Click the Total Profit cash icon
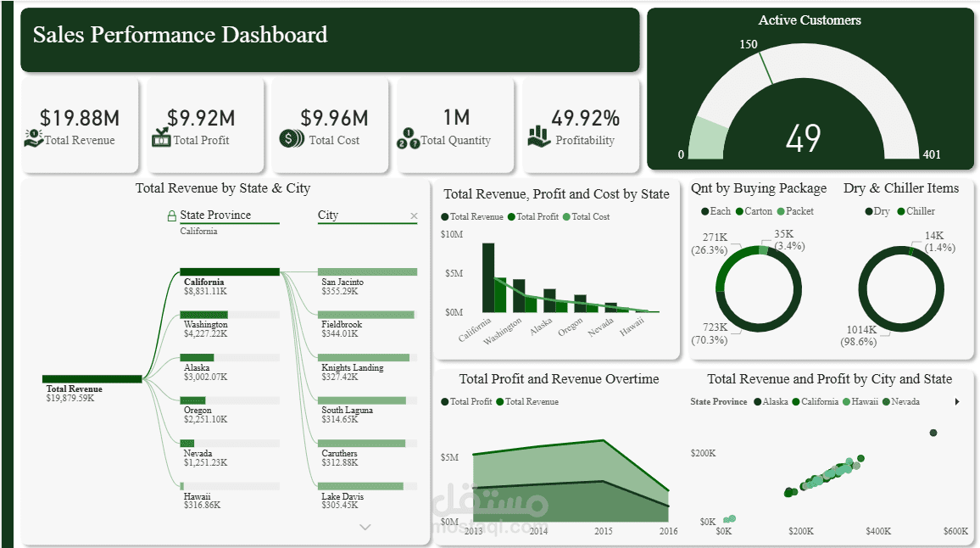 [x=161, y=137]
